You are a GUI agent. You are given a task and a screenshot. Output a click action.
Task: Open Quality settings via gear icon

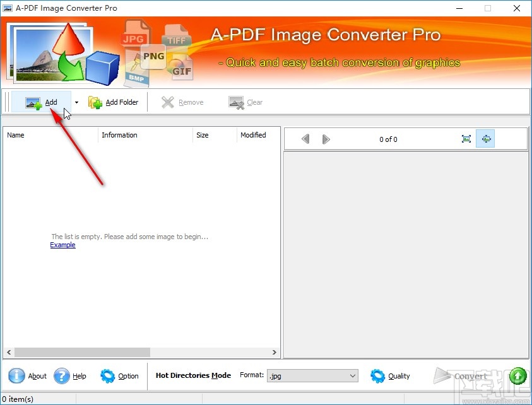pyautogui.click(x=377, y=376)
